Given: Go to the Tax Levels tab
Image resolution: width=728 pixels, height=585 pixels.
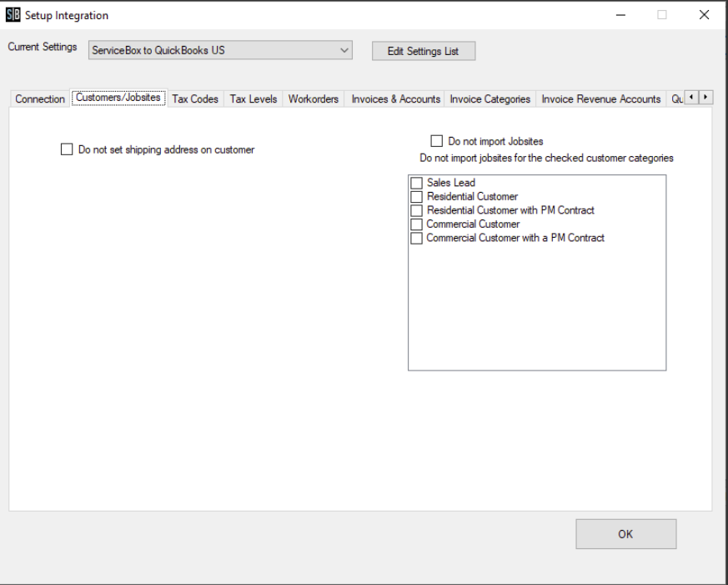Looking at the screenshot, I should pyautogui.click(x=254, y=99).
